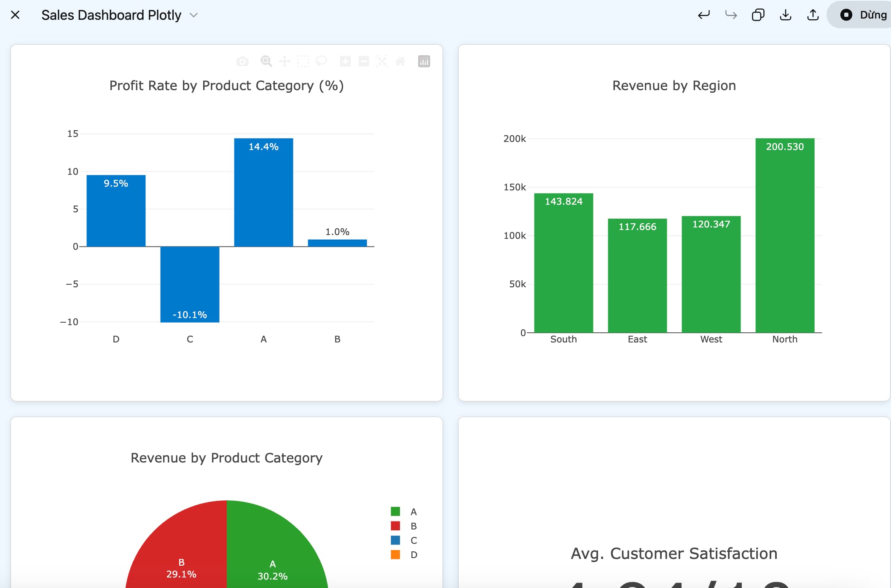
Task: Click the download icon in the header
Action: click(x=785, y=15)
